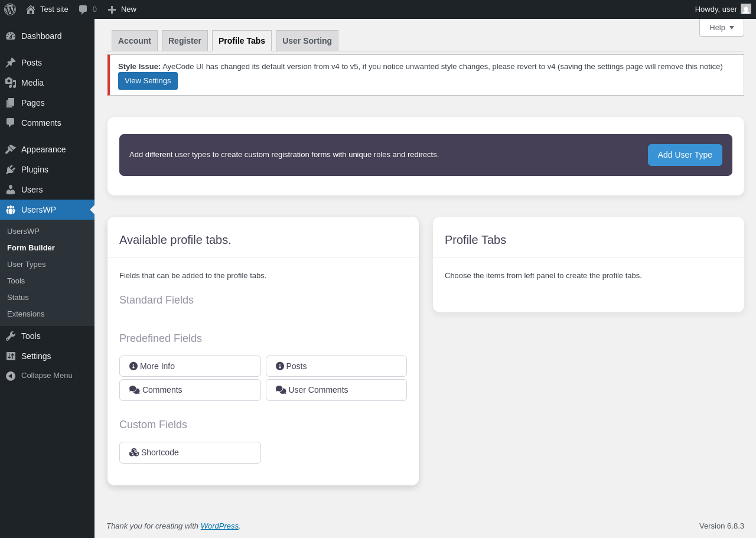Click the WordPress logo icon
Screen dimensions: 756x538
(10, 9)
